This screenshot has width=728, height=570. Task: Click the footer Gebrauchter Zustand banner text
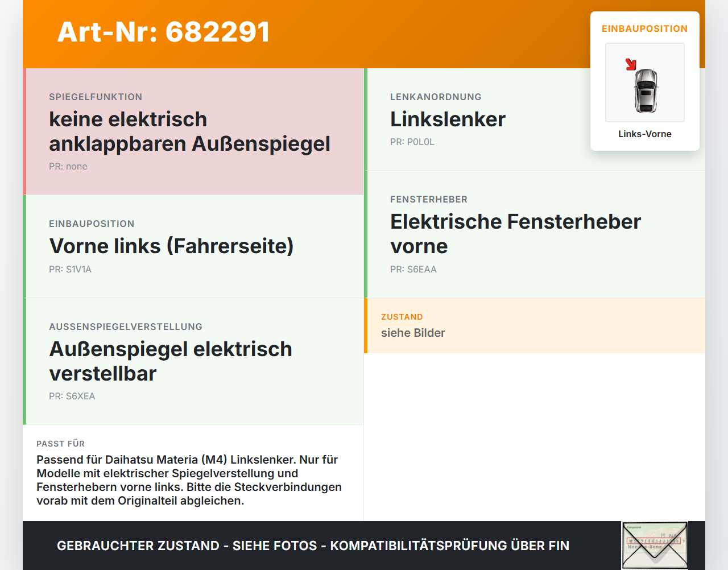313,546
